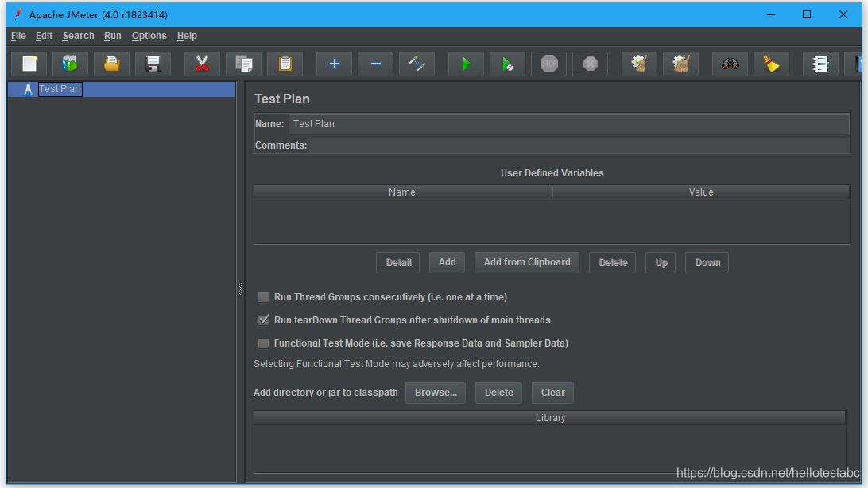Open the Options menu

(149, 36)
